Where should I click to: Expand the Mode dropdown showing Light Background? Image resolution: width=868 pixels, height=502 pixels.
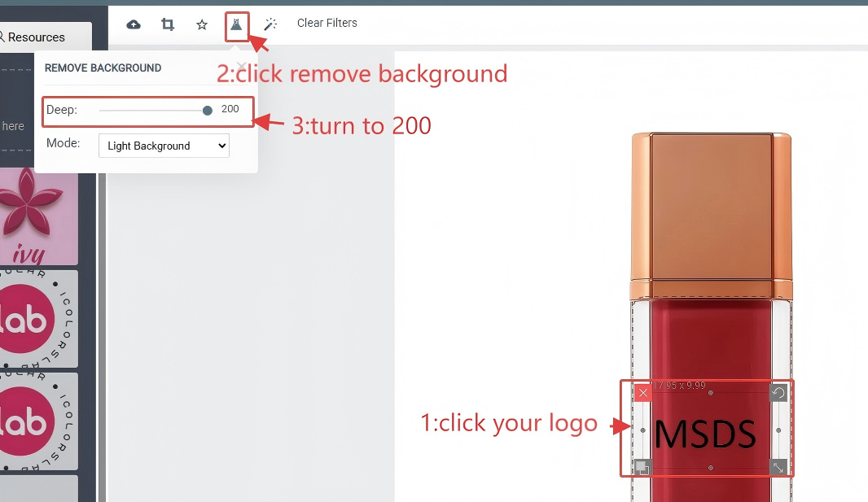[164, 146]
